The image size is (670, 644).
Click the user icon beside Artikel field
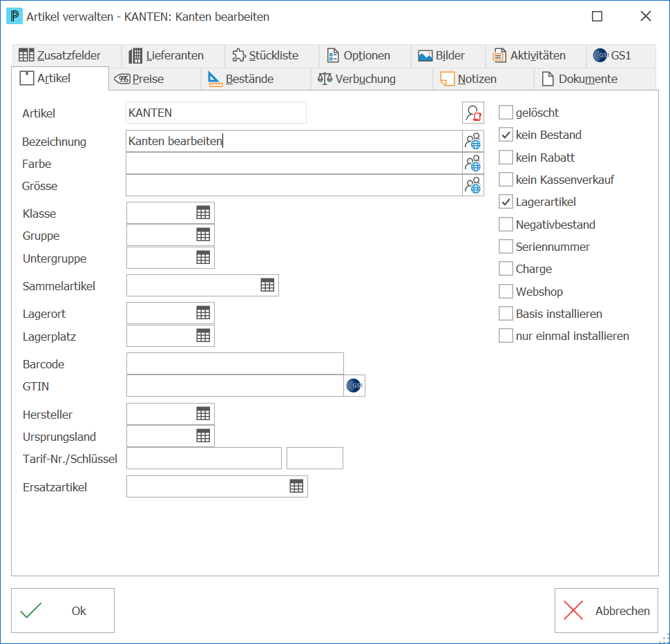coord(473,113)
